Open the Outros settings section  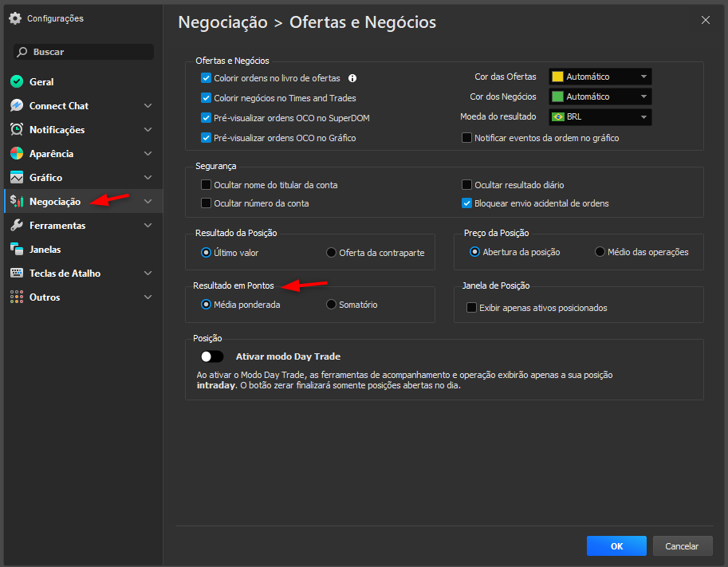(18, 297)
